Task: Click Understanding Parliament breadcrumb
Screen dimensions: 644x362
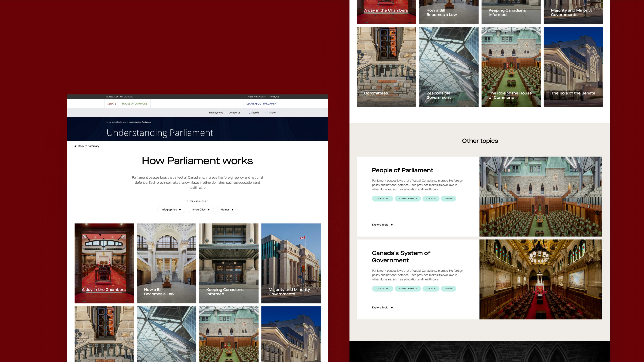Action: coord(140,122)
